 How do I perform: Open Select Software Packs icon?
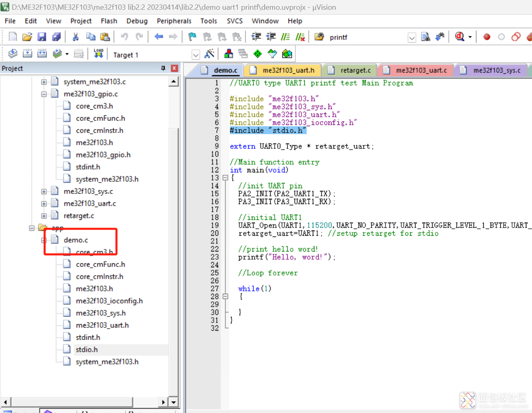(x=272, y=54)
